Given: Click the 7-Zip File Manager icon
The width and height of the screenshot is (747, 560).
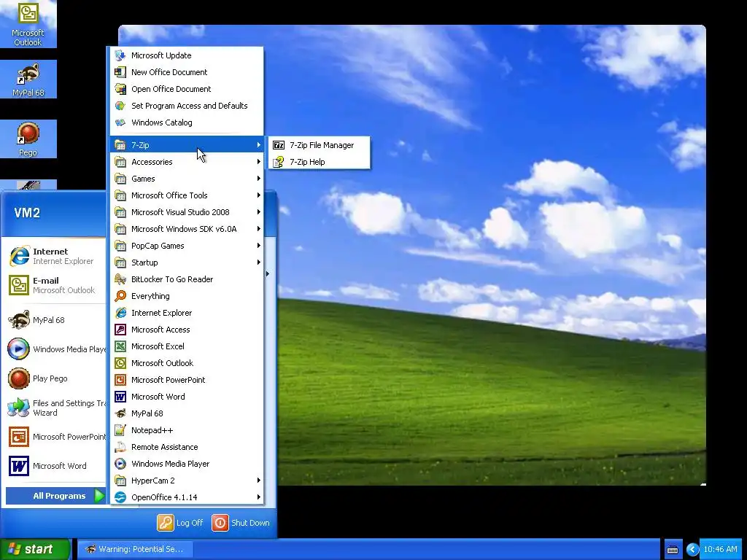Looking at the screenshot, I should (x=279, y=145).
